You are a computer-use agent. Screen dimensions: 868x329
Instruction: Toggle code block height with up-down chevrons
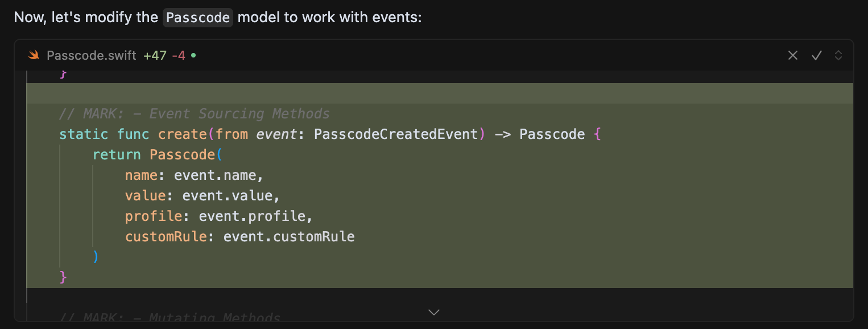coord(838,55)
